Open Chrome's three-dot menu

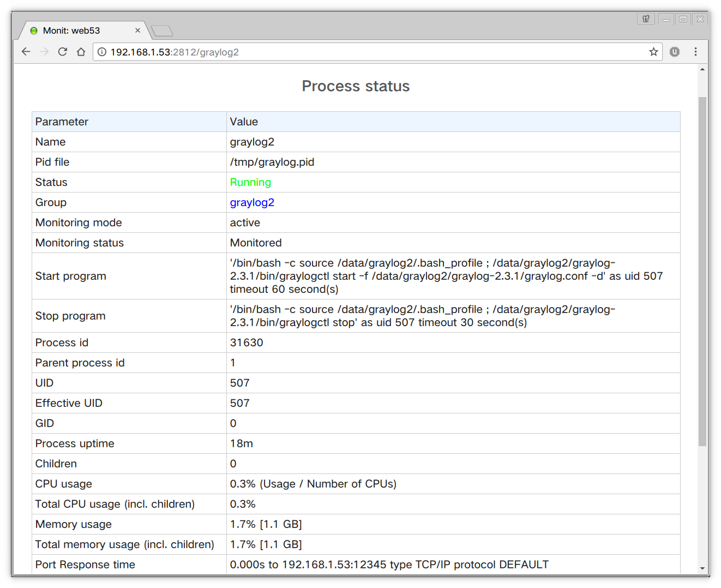(695, 52)
